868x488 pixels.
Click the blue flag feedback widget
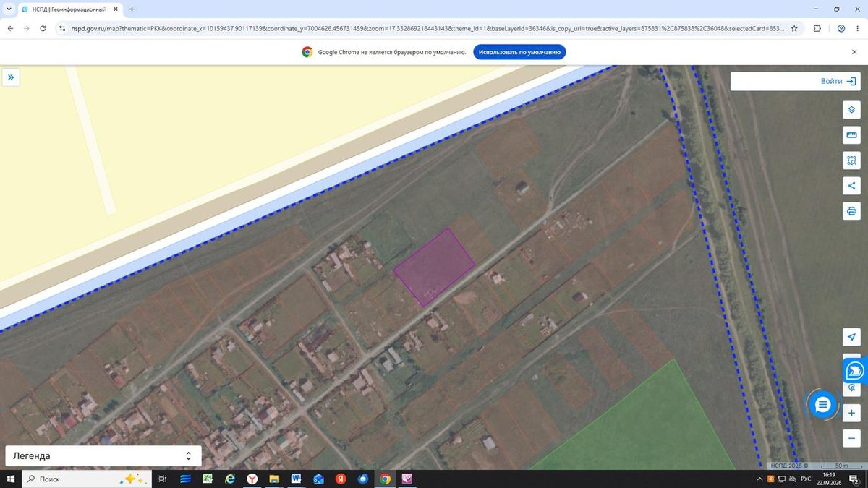pos(856,371)
